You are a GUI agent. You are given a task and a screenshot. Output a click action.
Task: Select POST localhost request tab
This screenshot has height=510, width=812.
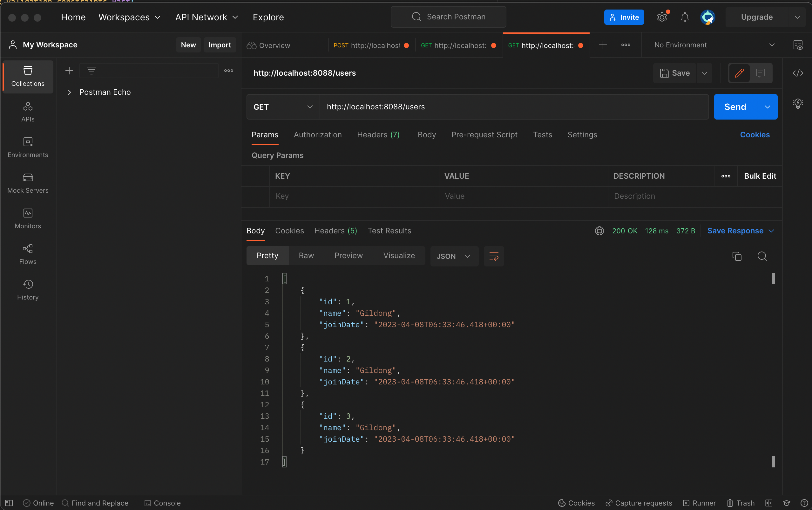[371, 45]
